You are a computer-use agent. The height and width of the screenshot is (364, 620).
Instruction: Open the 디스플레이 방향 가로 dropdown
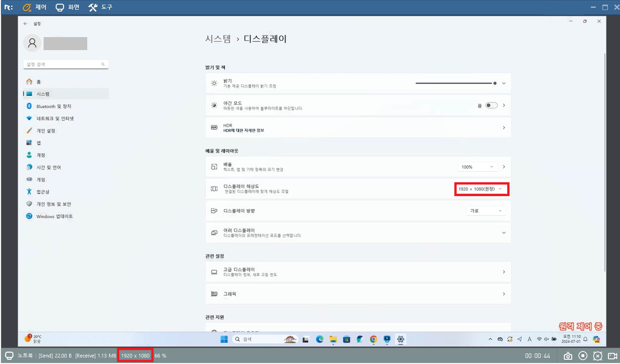(485, 211)
